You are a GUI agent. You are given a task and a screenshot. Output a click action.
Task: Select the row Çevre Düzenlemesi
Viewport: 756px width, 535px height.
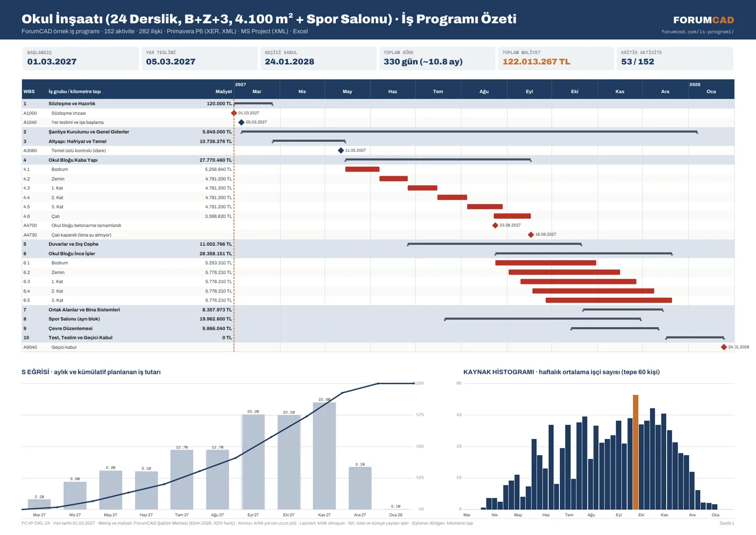[x=378, y=328]
